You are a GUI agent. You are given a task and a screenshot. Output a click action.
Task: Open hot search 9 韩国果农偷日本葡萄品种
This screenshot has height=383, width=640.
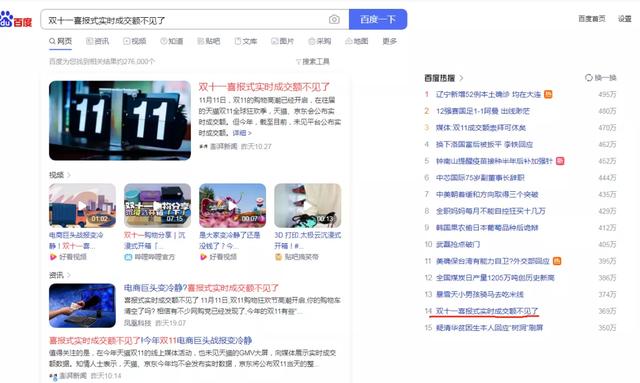487,228
